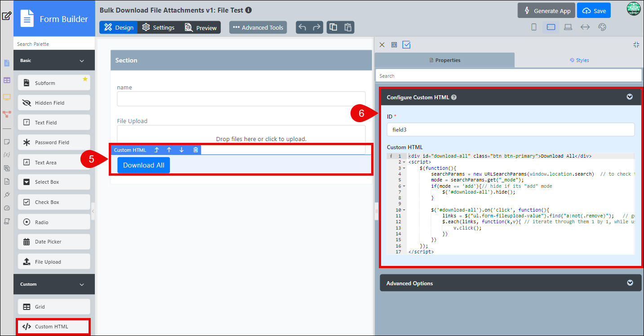Click the window-style icon next to properties close

pyautogui.click(x=394, y=44)
